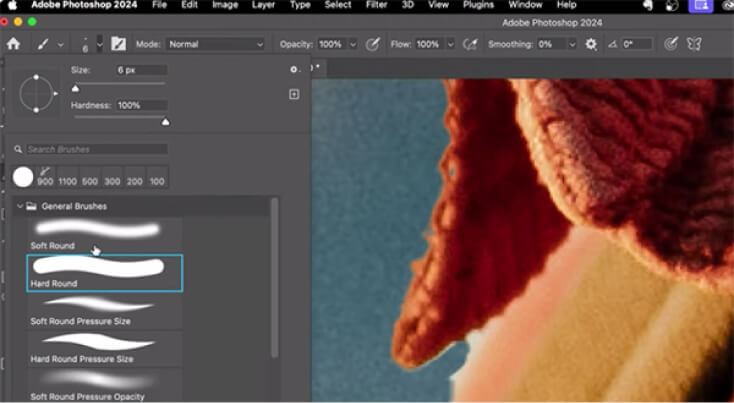Image resolution: width=734 pixels, height=403 pixels.
Task: Toggle pressure for opacity icon
Action: (x=373, y=44)
